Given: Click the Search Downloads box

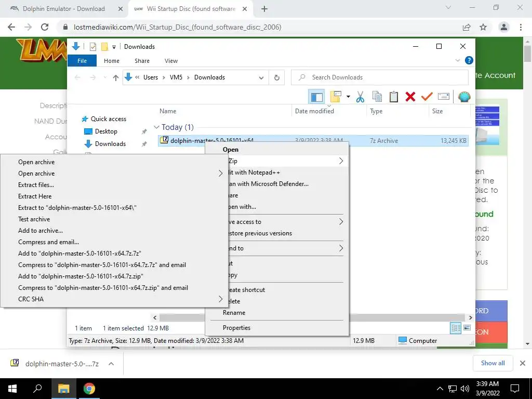Looking at the screenshot, I should (380, 77).
